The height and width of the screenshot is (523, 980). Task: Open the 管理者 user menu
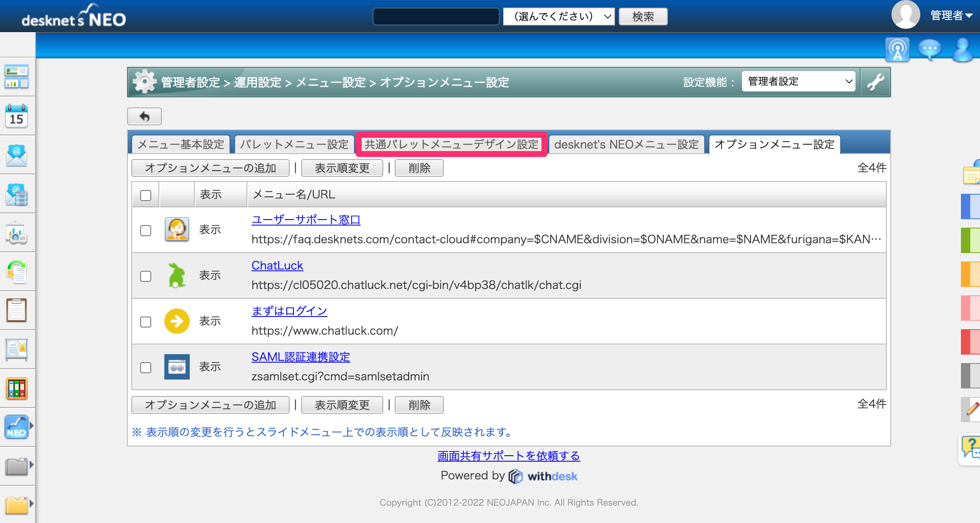coord(951,16)
